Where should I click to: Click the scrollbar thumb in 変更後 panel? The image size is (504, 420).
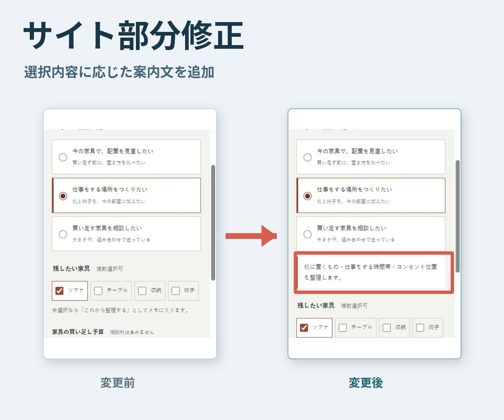[x=458, y=216]
